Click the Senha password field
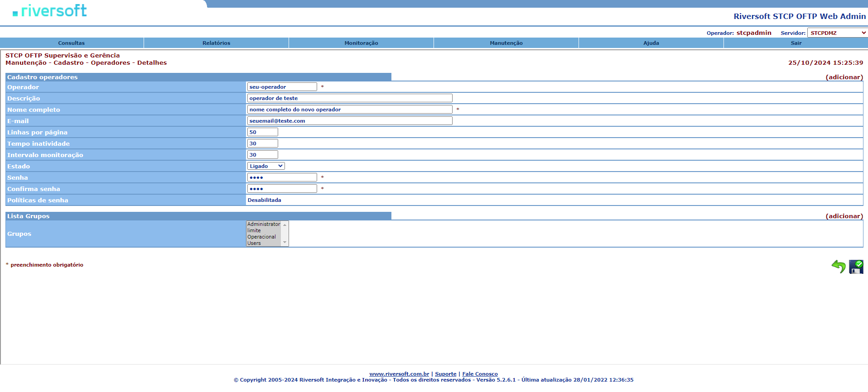 (x=282, y=177)
